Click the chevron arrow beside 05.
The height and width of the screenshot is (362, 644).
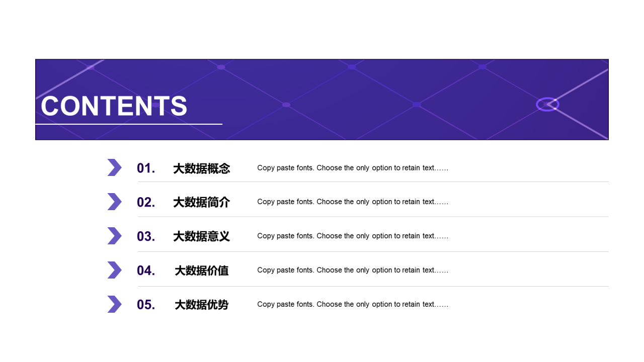click(115, 304)
